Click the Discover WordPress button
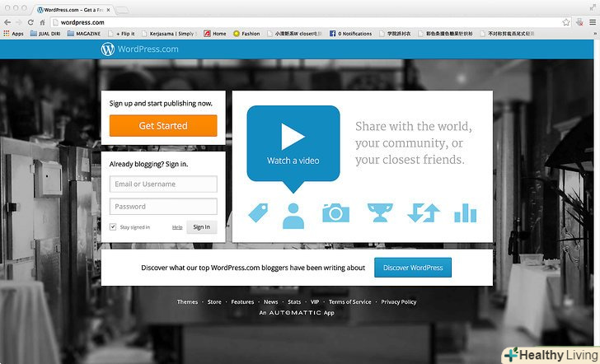The image size is (600, 364). [413, 268]
